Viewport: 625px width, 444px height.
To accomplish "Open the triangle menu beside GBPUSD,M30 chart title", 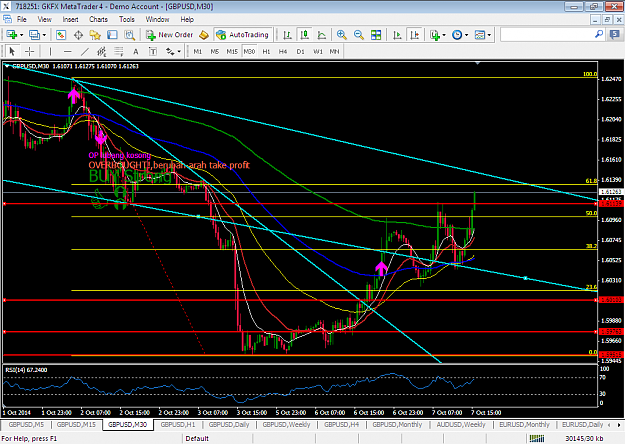I will (x=7, y=66).
